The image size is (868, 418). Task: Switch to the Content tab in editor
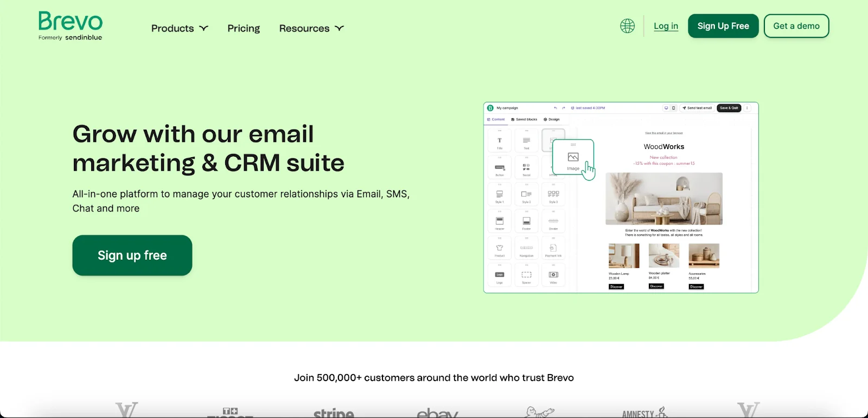coord(496,119)
